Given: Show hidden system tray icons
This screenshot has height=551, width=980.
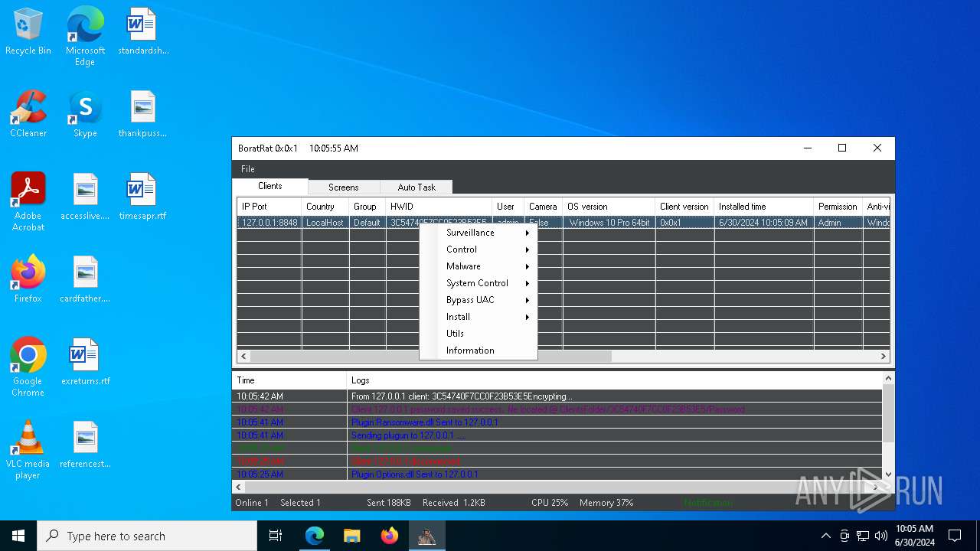Looking at the screenshot, I should pos(825,536).
